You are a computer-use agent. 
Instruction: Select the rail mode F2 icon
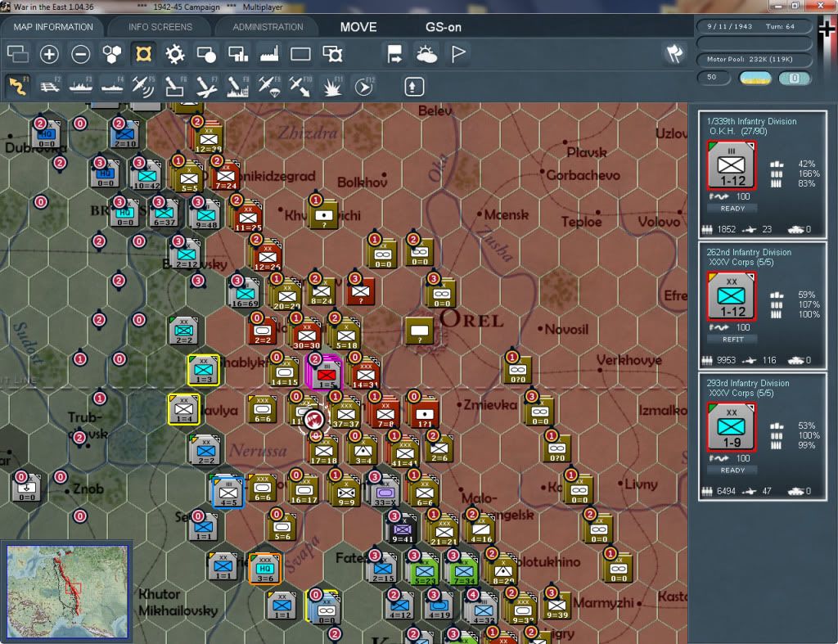[50, 86]
